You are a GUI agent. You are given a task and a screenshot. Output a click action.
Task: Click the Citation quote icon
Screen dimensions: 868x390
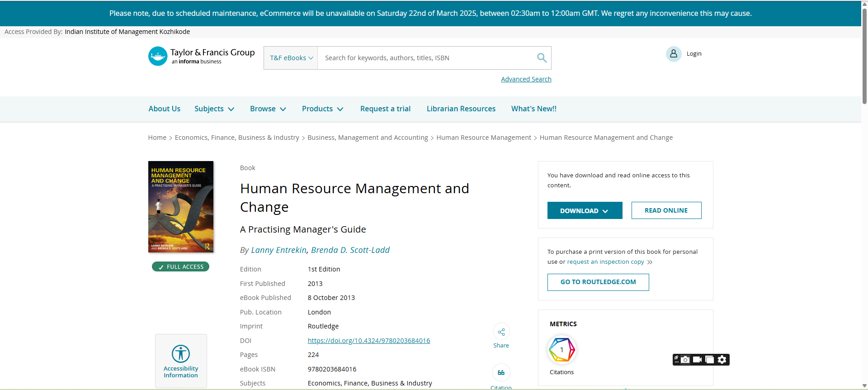click(x=501, y=373)
